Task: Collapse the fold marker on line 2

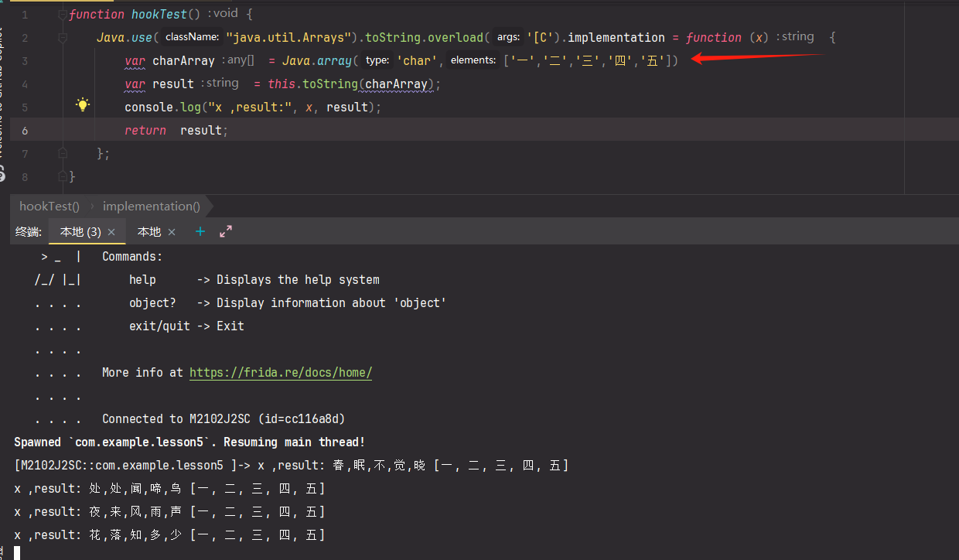Action: (62, 38)
